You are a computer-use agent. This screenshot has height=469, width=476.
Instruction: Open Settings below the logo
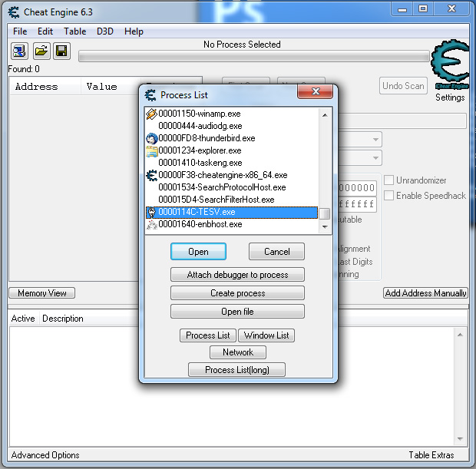pyautogui.click(x=450, y=97)
